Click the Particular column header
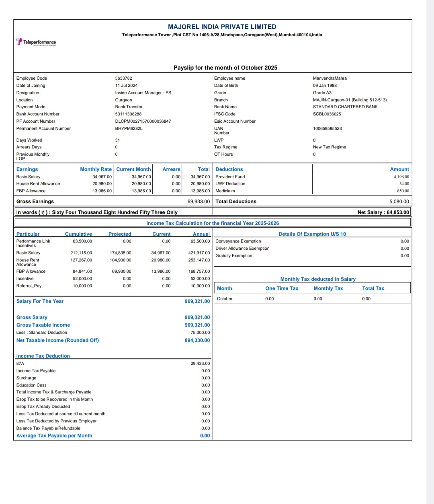The image size is (434, 504). click(x=28, y=234)
